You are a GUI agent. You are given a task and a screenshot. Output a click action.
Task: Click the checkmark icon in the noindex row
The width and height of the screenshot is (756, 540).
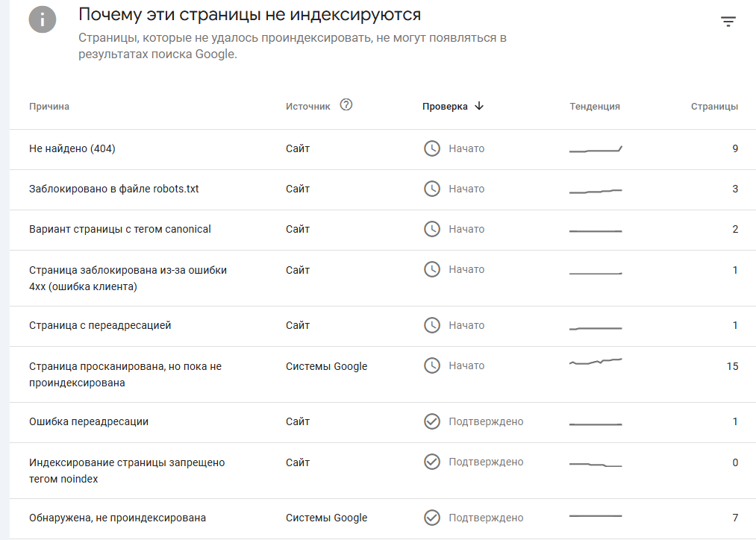(x=431, y=462)
